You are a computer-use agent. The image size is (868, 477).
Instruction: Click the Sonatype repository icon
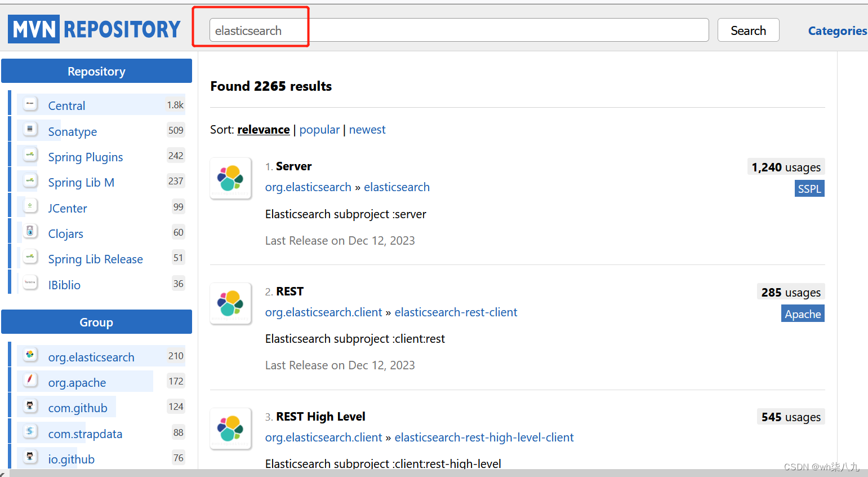click(30, 130)
